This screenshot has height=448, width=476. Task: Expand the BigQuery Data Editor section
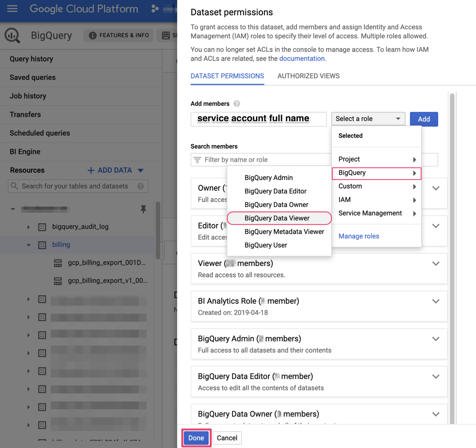pyautogui.click(x=436, y=376)
